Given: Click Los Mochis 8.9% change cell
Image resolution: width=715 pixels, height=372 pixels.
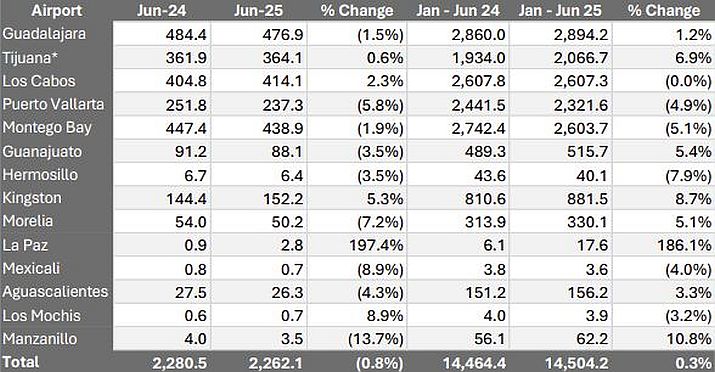Looking at the screenshot, I should [x=385, y=315].
